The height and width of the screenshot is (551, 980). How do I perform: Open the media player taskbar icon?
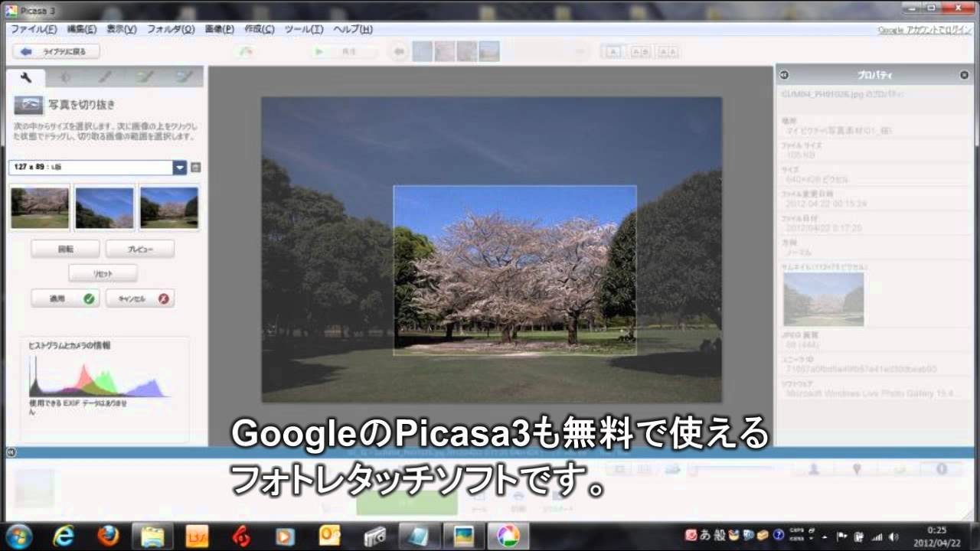click(285, 536)
